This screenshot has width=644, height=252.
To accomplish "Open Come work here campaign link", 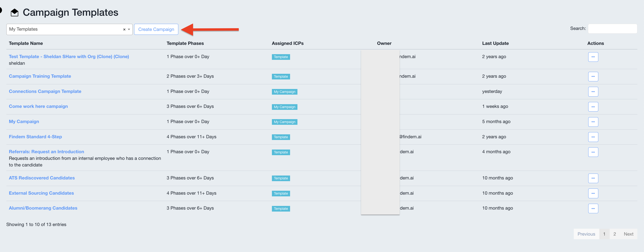I will point(38,107).
